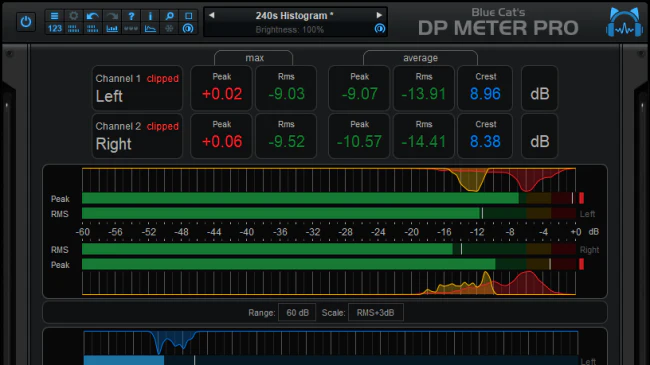Click the Right channel peak meter bar
Image resolution: width=650 pixels, height=365 pixels.
tap(329, 264)
